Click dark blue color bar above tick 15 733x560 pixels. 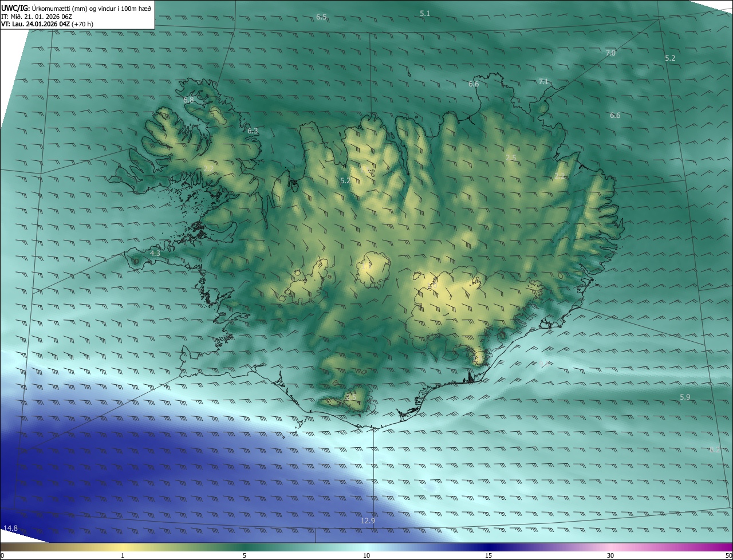(x=488, y=547)
